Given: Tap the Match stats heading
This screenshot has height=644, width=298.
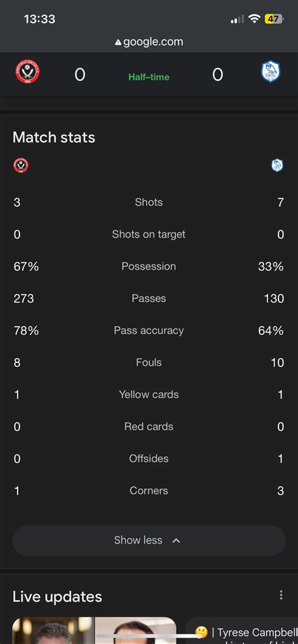Looking at the screenshot, I should pos(54,137).
